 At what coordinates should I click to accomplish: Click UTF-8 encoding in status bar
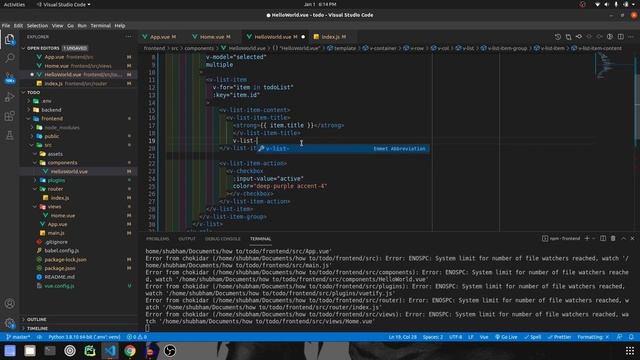[456, 337]
